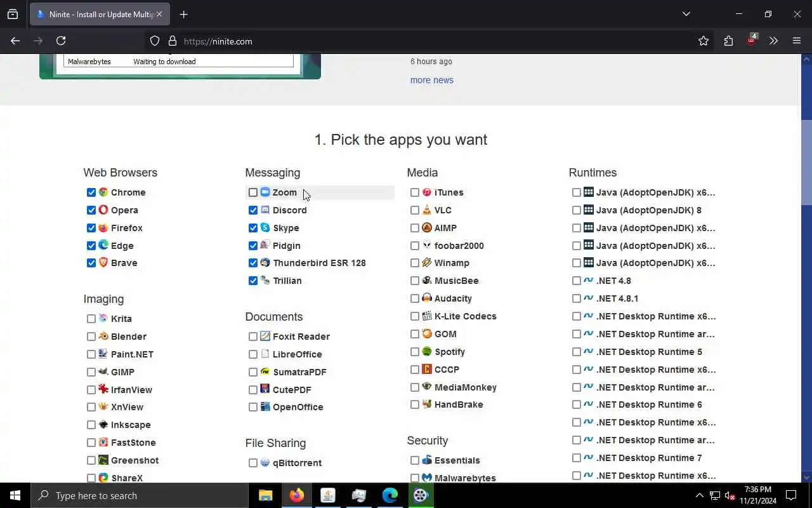Click the ninite.com address bar

click(x=431, y=41)
